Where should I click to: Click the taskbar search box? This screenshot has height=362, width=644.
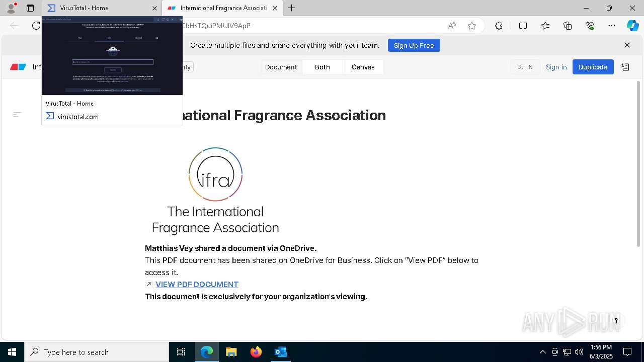(97, 352)
